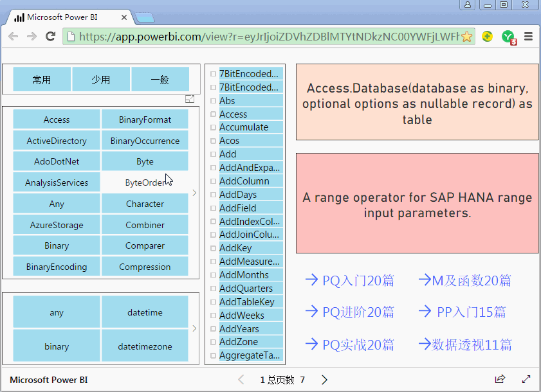
Task: Check the Abs checkbox
Action: 213,101
